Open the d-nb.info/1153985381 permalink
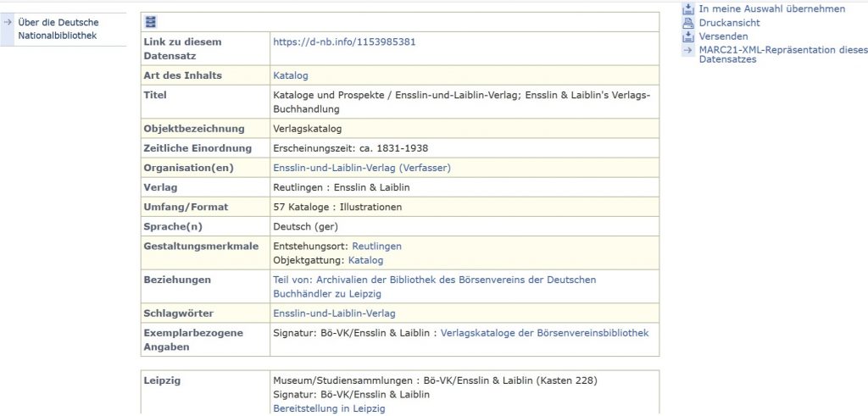This screenshot has height=416, width=868. [x=344, y=42]
